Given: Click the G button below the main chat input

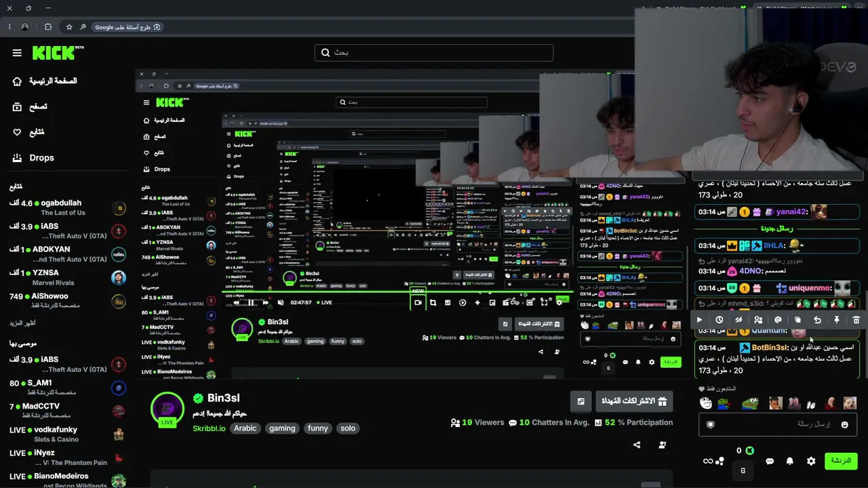Looking at the screenshot, I should (x=743, y=470).
